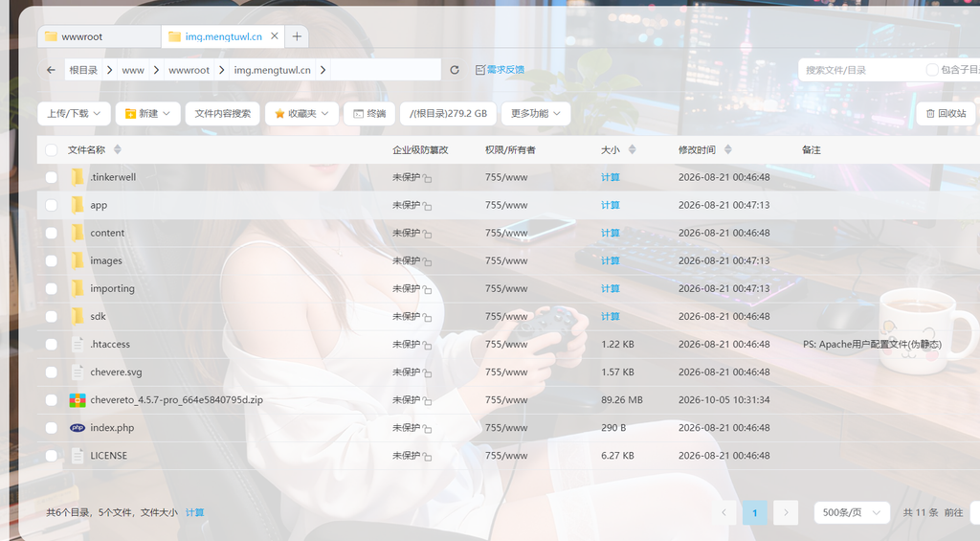The height and width of the screenshot is (541, 980).
Task: Click 计算 link in footer summary
Action: click(194, 512)
